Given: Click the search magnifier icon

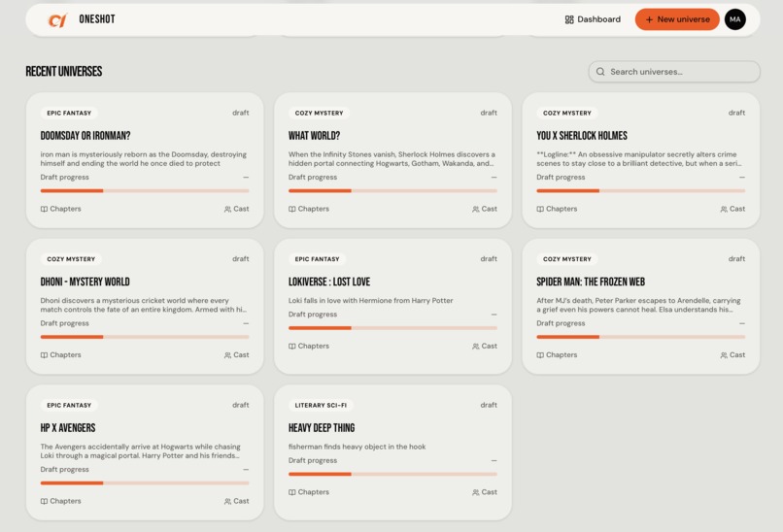Looking at the screenshot, I should click(x=600, y=72).
